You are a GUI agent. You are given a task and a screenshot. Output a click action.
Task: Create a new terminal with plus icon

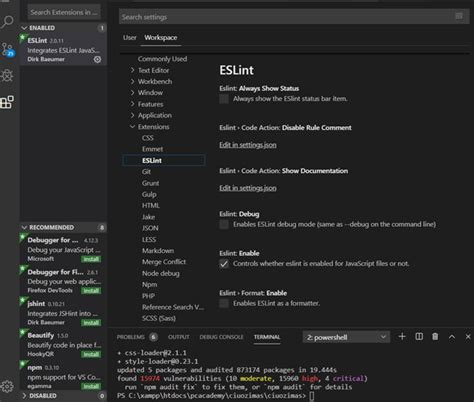pos(402,336)
